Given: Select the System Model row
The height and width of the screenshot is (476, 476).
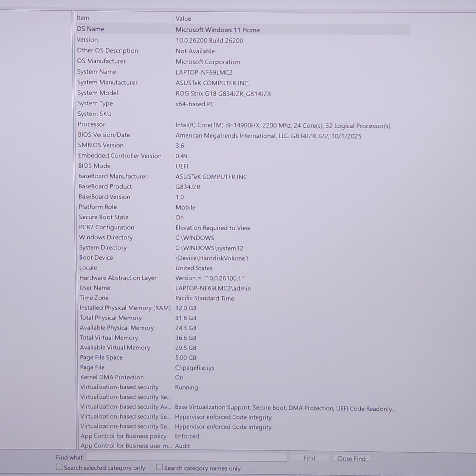Looking at the screenshot, I should 98,93.
